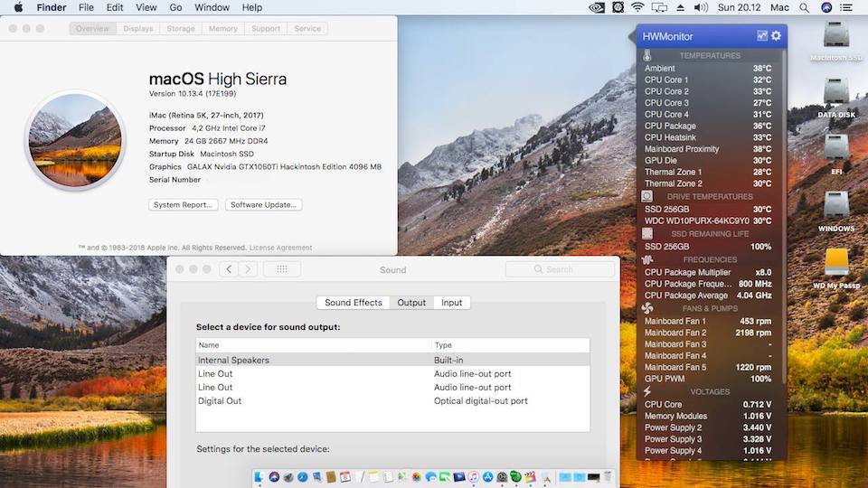
Task: Click the Mainboard Fan 2 row
Action: (707, 333)
